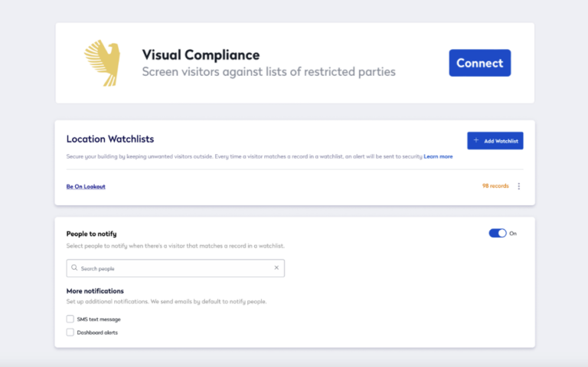Screen dimensions: 588x367
Task: Open the Learn more link
Action: 438,156
